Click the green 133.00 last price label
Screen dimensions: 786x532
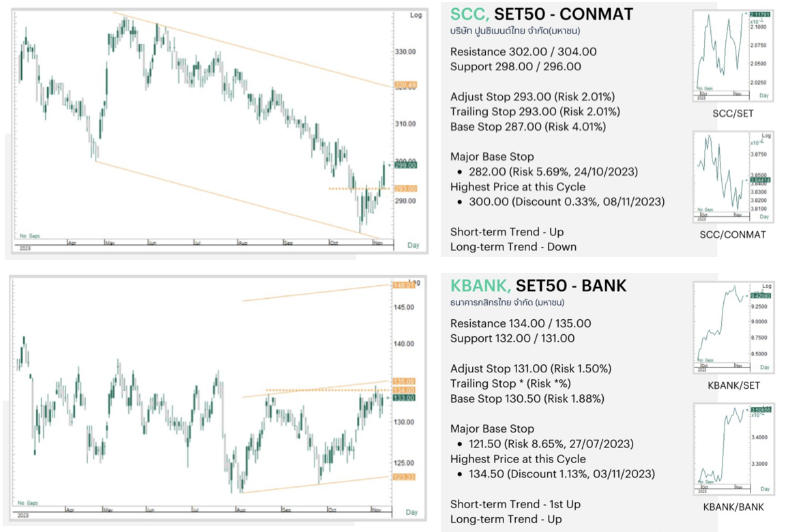click(x=404, y=398)
